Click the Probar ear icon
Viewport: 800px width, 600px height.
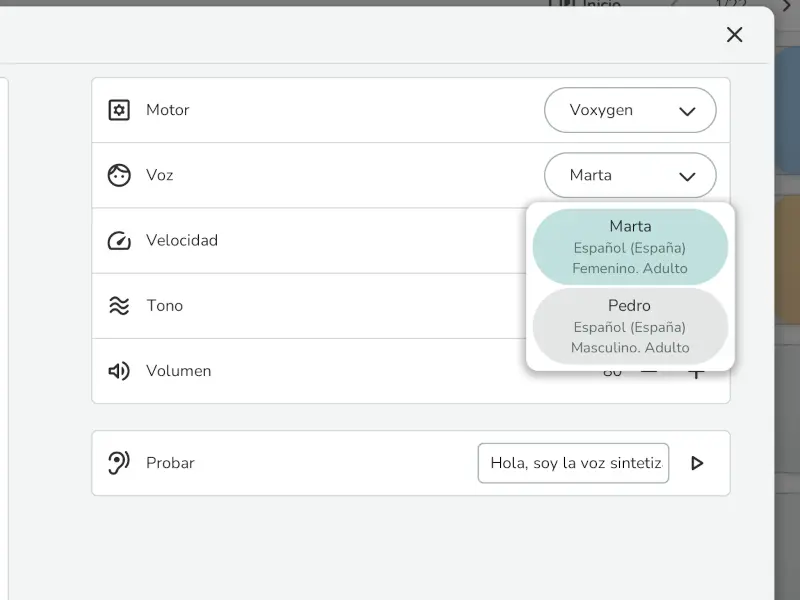point(118,462)
